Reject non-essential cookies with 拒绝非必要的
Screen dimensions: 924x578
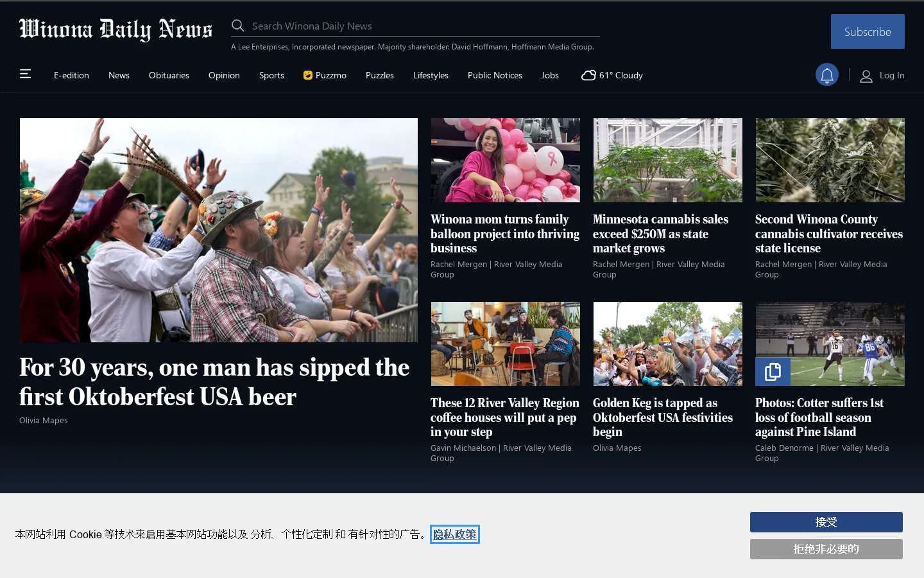click(x=826, y=549)
